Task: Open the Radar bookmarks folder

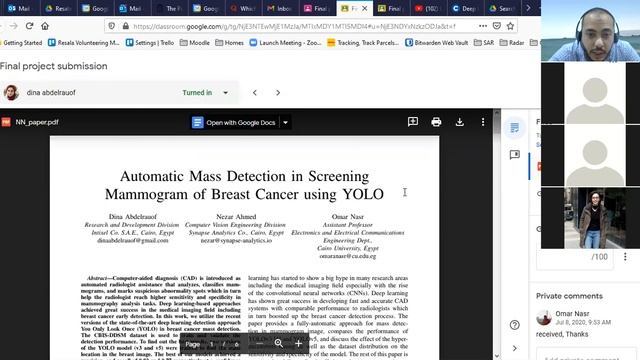Action: click(512, 42)
